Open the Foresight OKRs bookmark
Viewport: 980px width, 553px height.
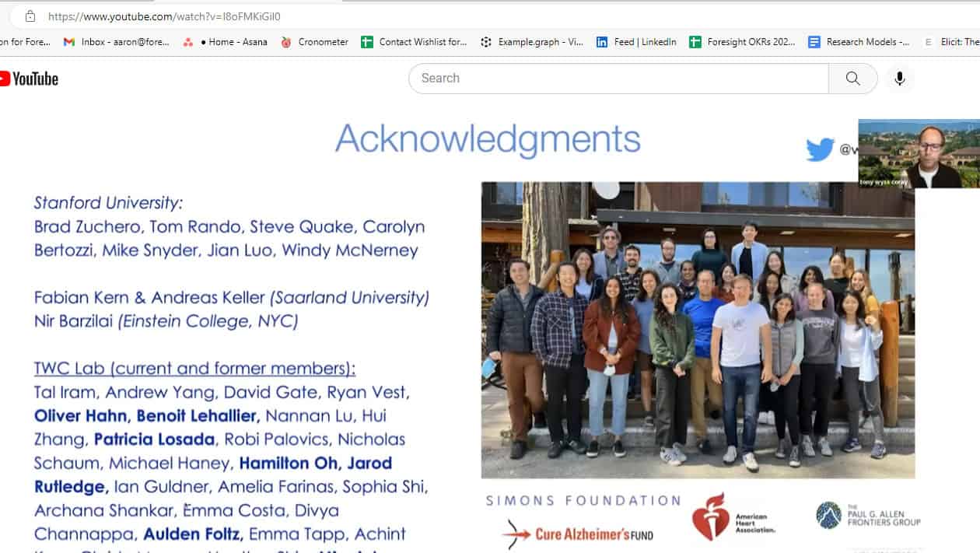click(x=742, y=42)
